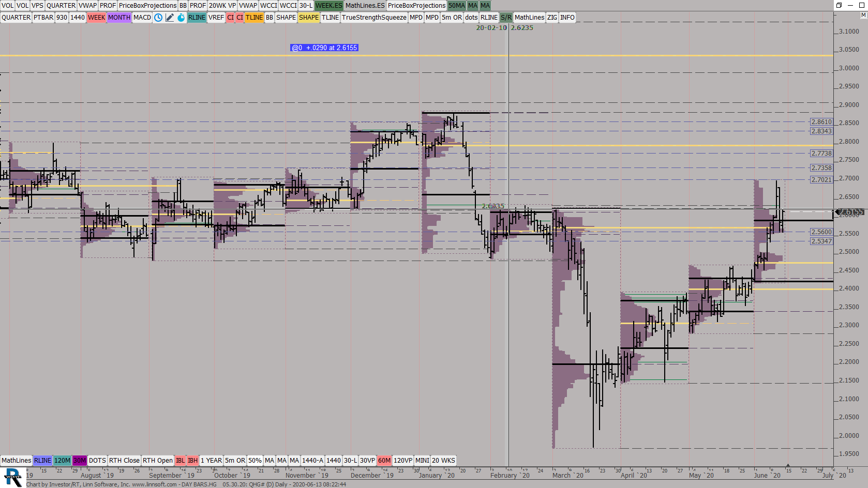Image resolution: width=868 pixels, height=488 pixels.
Task: Click the red IBH button
Action: pyautogui.click(x=193, y=461)
